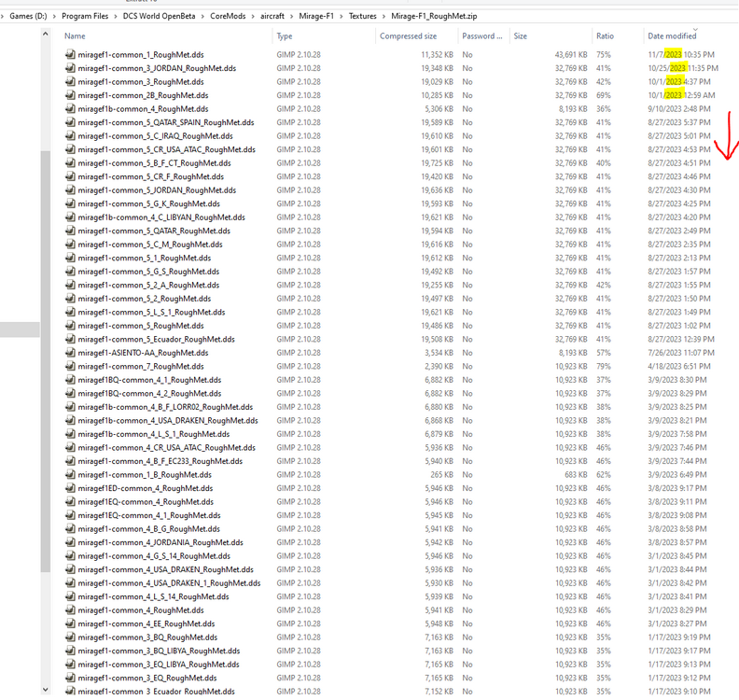Open chevron after DCS World OpenBeta breadcrumb
Screen dimensions: 739x700
click(202, 16)
